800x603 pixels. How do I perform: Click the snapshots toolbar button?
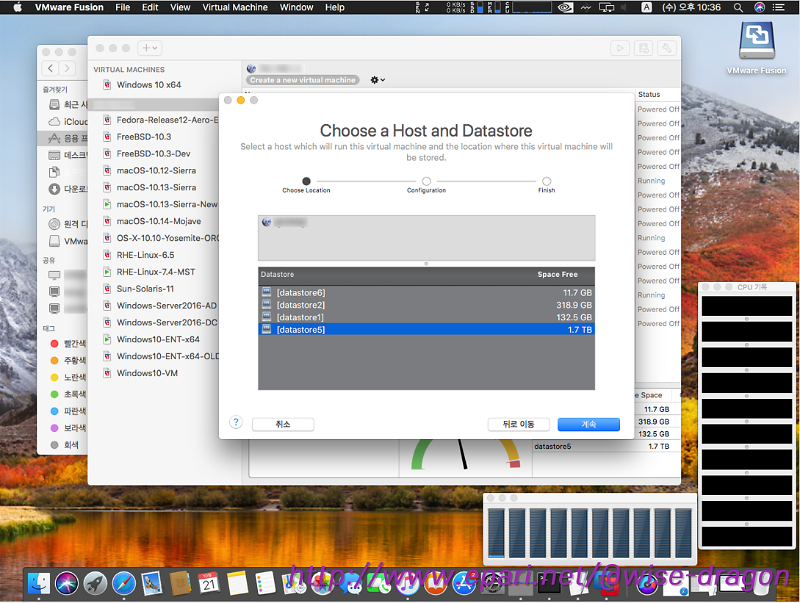[x=643, y=48]
